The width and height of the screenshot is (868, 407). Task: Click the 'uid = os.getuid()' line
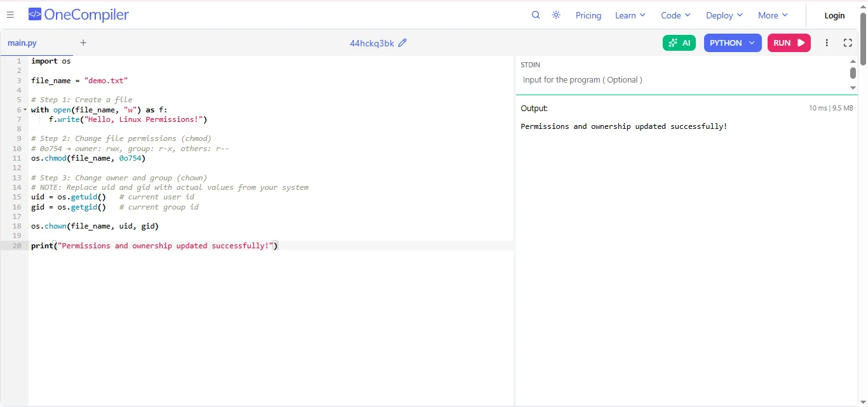69,197
